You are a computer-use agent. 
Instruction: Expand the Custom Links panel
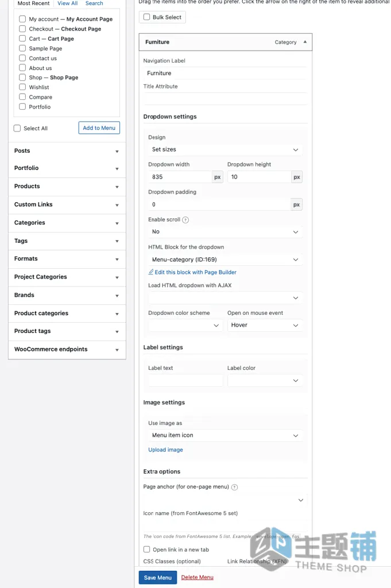67,204
